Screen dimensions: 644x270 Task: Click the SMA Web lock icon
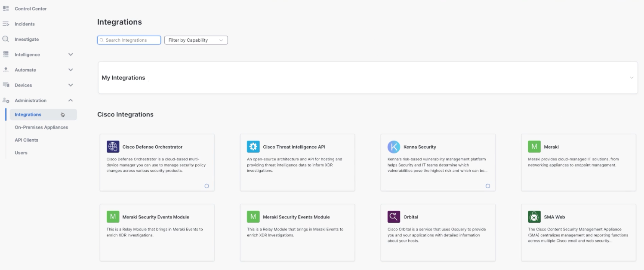534,217
